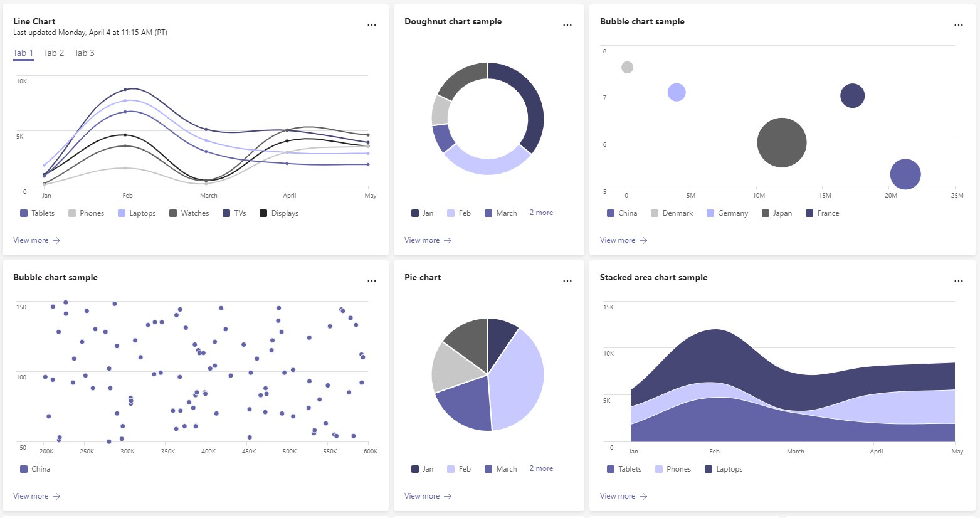This screenshot has height=518, width=980.
Task: Click the large dark gray Japan bubble
Action: [781, 143]
